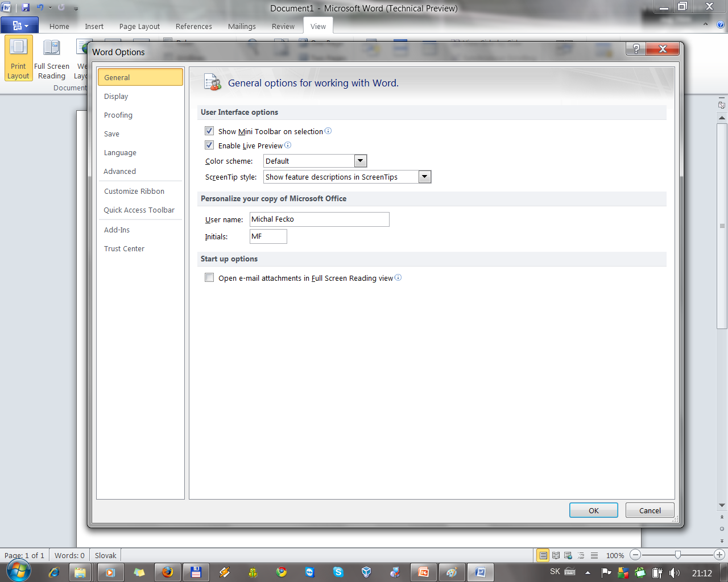Click Web Layout icon in status bar
The image size is (728, 582).
[x=568, y=555]
